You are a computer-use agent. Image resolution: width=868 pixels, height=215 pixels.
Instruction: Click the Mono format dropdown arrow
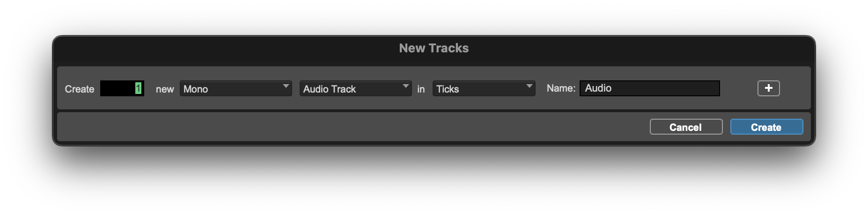[x=286, y=86]
